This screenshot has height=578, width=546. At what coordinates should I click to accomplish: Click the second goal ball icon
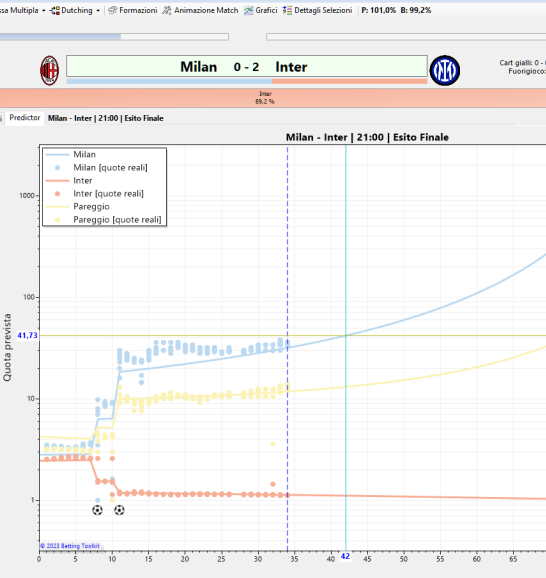[x=119, y=510]
